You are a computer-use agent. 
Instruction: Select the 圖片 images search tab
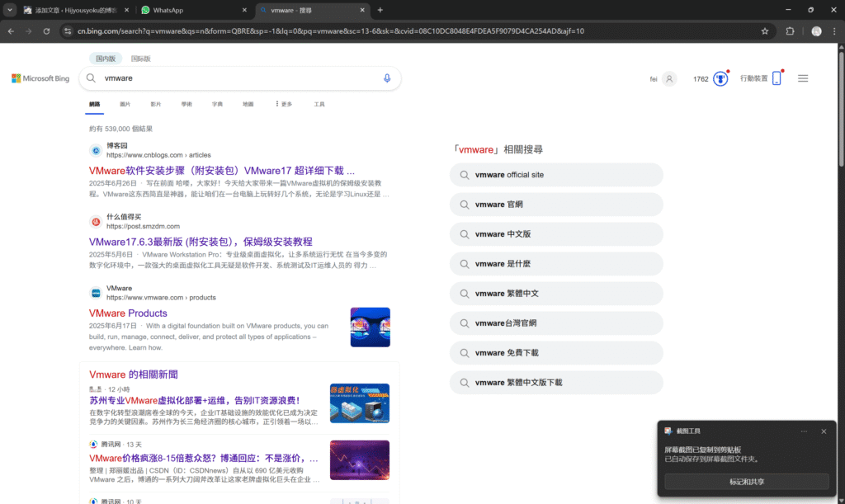[125, 104]
